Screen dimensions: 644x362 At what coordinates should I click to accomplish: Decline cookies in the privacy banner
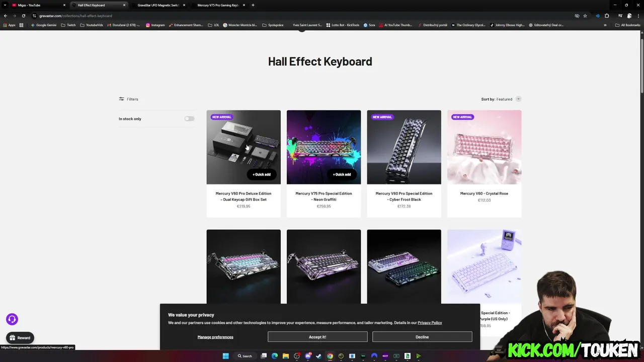[422, 337]
